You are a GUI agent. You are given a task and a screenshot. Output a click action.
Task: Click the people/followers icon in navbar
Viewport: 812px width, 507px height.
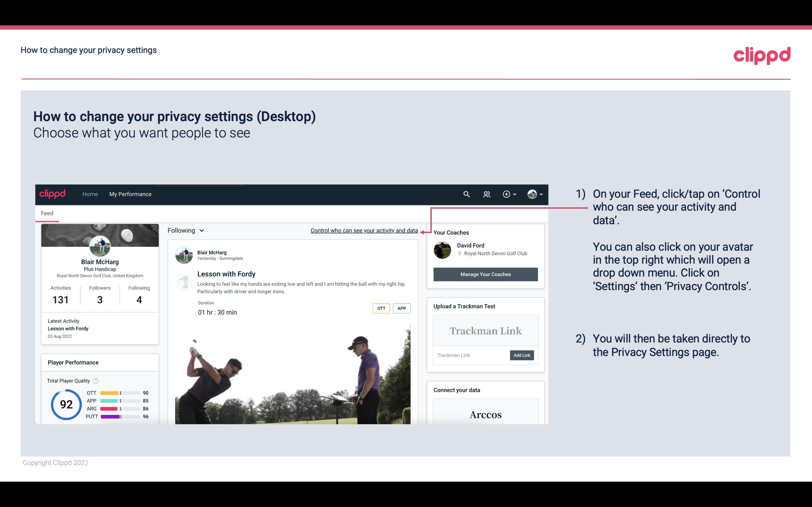click(486, 194)
